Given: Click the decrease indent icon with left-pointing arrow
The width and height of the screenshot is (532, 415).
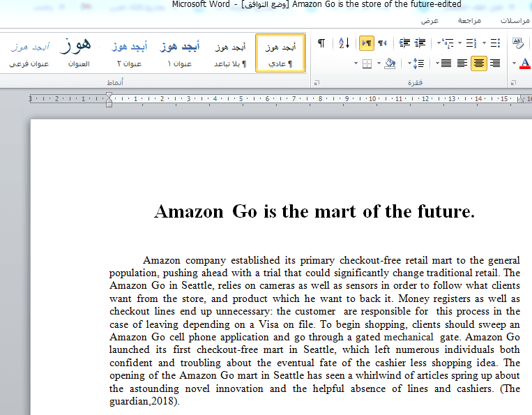Looking at the screenshot, I should point(420,43).
